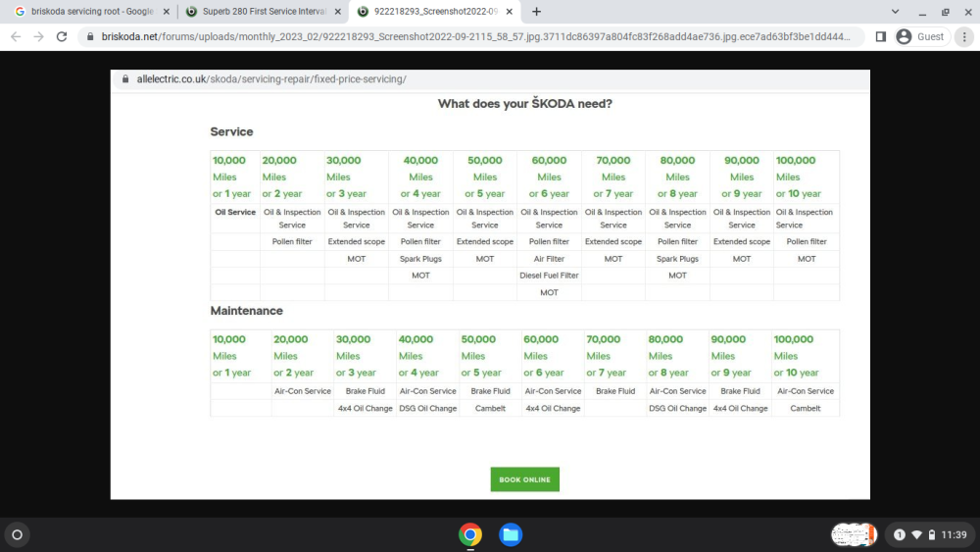Open the Chrome three-dot menu

tap(964, 37)
